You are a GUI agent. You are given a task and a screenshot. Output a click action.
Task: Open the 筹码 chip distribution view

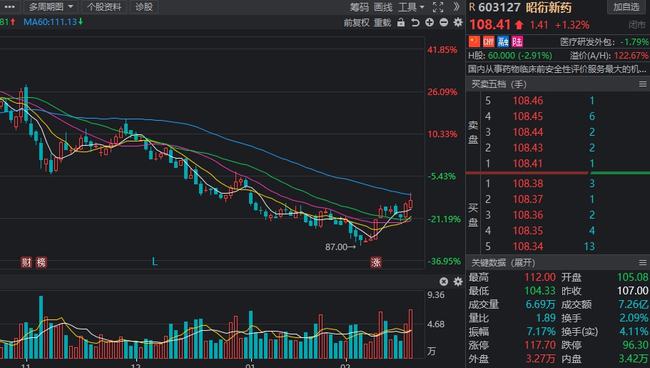(x=359, y=7)
